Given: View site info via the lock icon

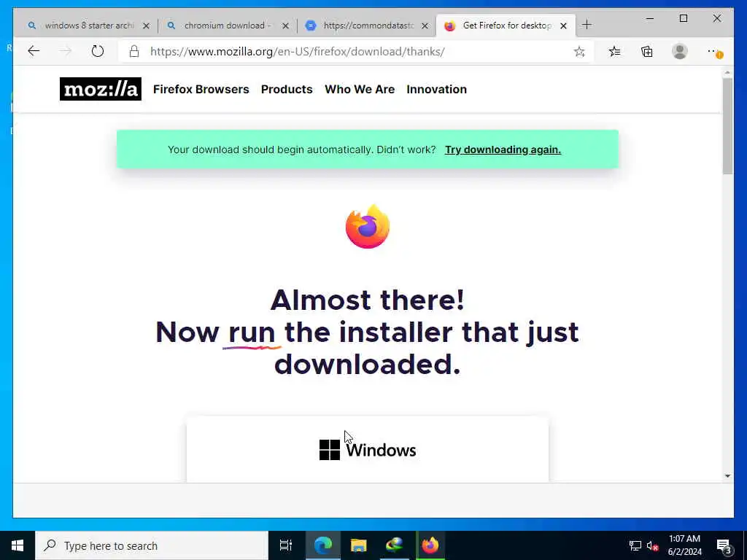Looking at the screenshot, I should point(134,52).
